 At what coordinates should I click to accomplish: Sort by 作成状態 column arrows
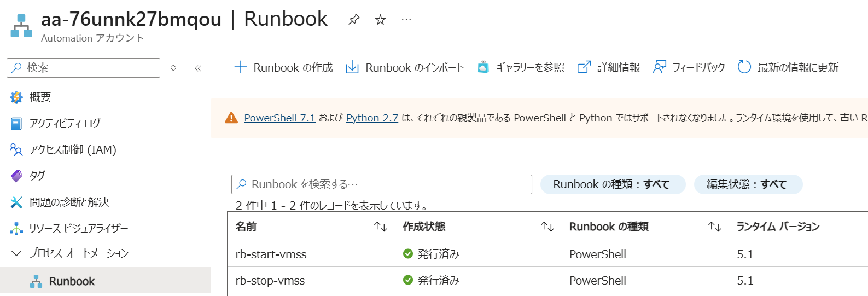pyautogui.click(x=547, y=227)
